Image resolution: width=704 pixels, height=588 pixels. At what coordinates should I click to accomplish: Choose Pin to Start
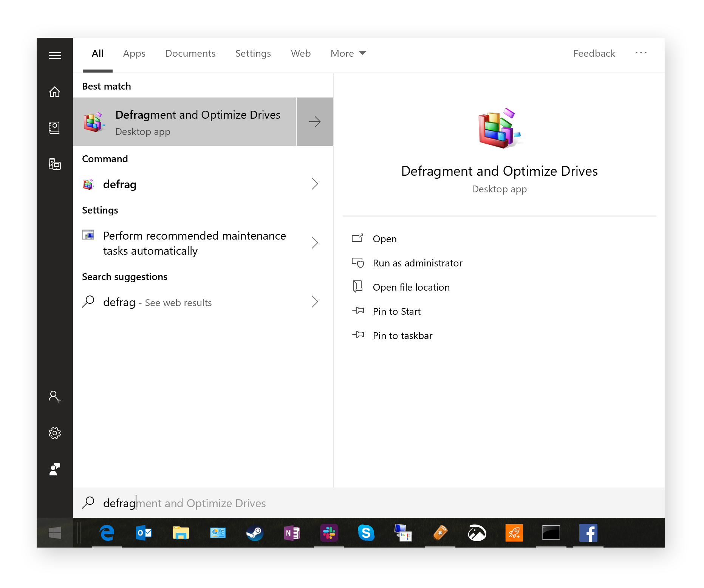point(396,311)
